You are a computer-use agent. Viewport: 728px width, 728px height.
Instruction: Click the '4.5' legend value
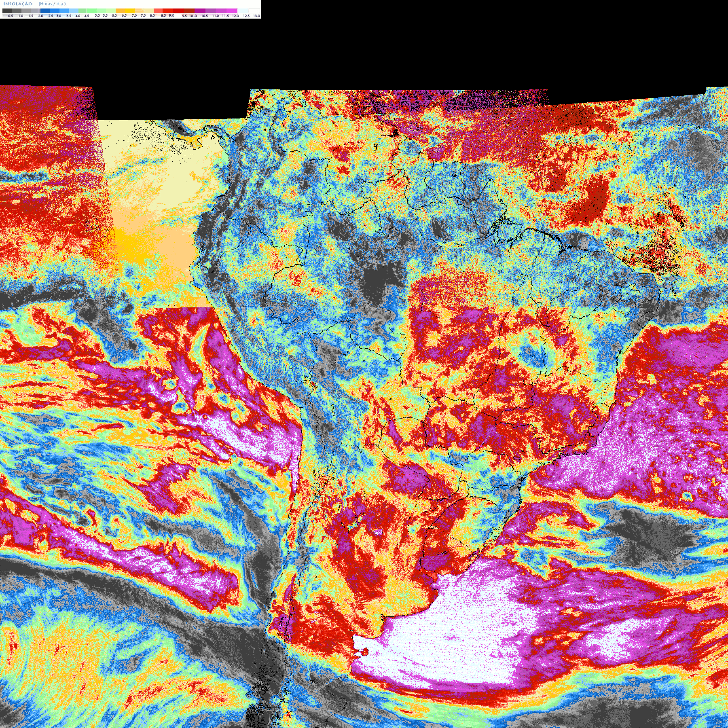coord(87,16)
